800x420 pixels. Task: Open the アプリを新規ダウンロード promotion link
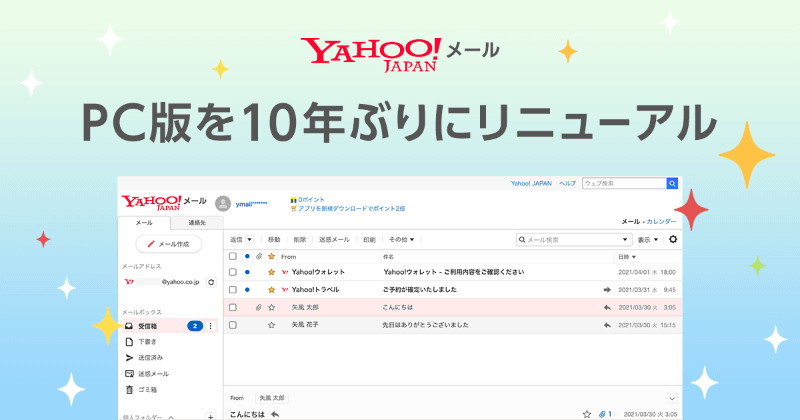click(x=352, y=208)
